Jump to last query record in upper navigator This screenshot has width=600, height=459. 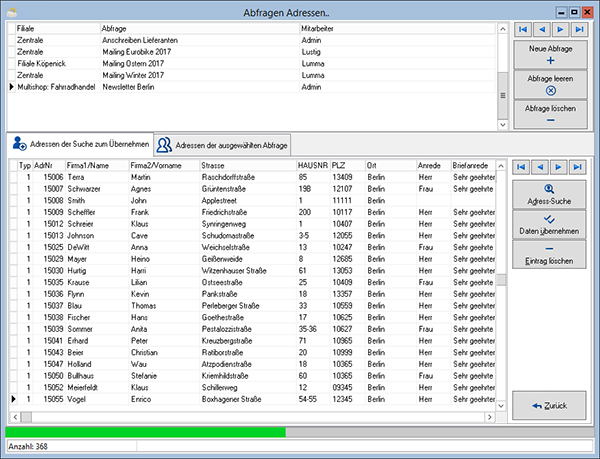pos(579,29)
